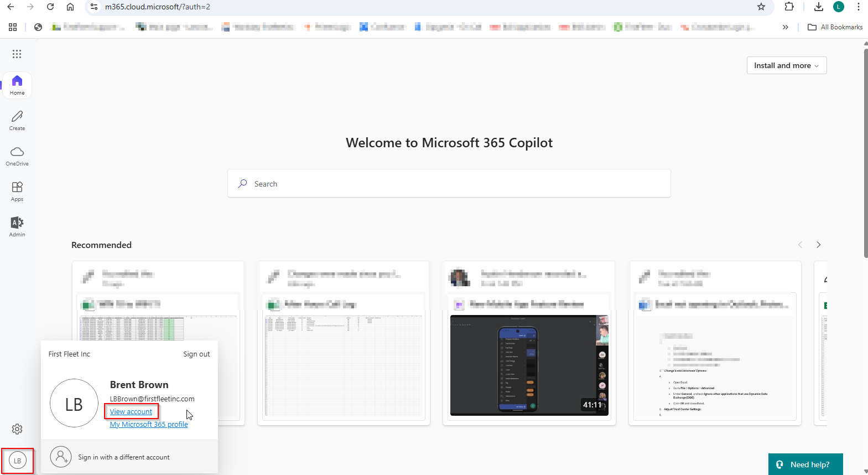Viewport: 868px width, 475px height.
Task: Click the First Fleet Inc organization name
Action: point(69,354)
